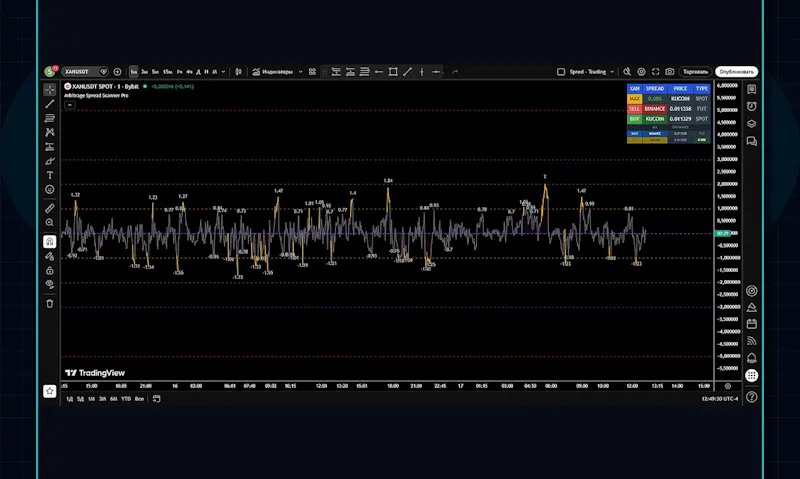
Task: Expand the timeframe interval dropdown arrow
Action: pyautogui.click(x=223, y=72)
